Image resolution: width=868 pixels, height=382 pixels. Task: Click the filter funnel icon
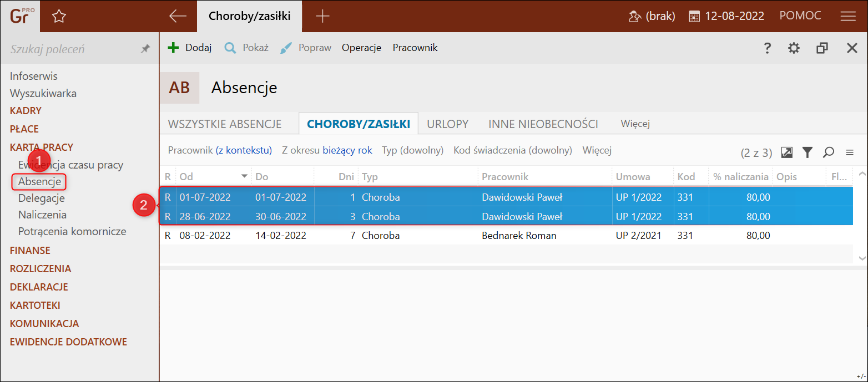[x=808, y=152]
